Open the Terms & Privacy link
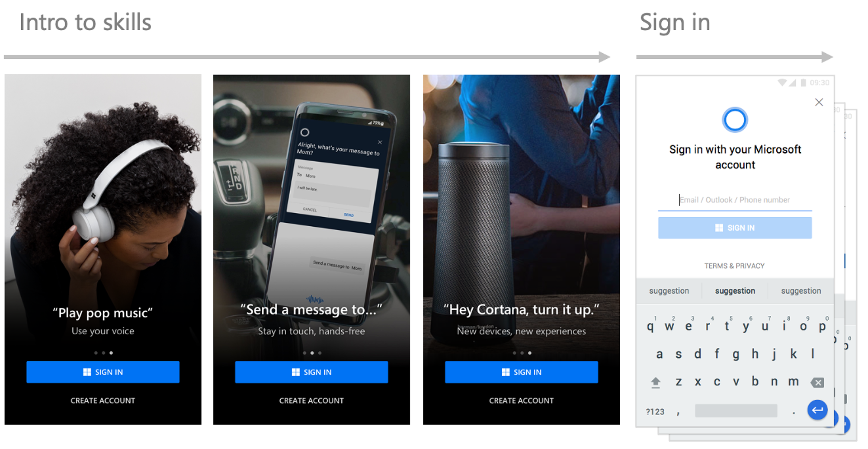 735,266
